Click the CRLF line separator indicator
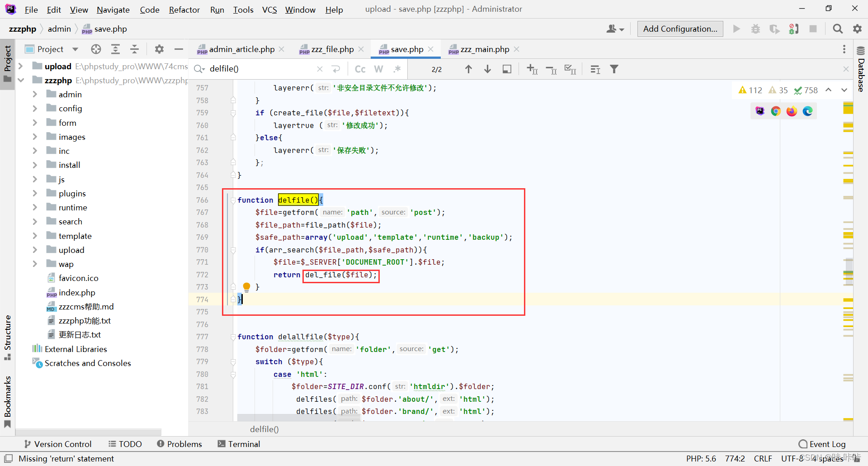This screenshot has height=466, width=868. [x=763, y=458]
